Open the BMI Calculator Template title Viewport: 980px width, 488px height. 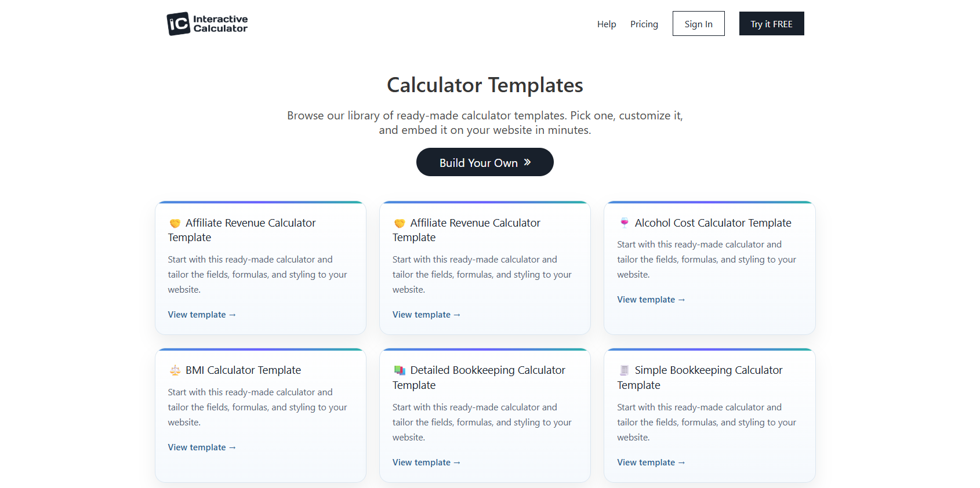point(243,370)
